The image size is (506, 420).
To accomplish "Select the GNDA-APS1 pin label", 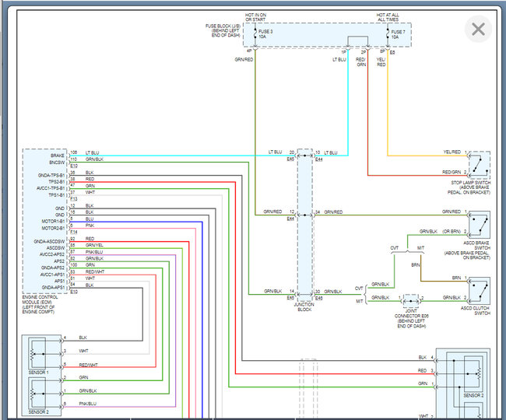I will pos(53,288).
